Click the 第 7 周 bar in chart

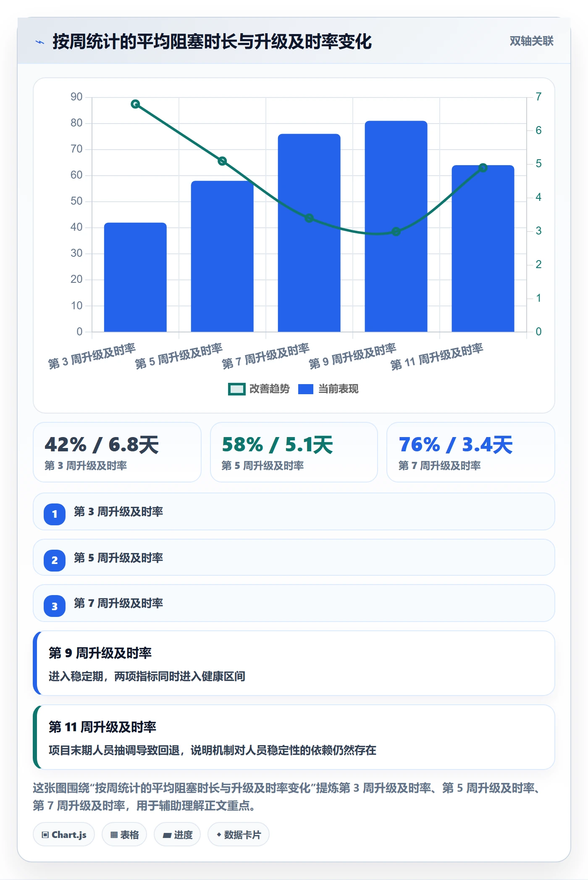[309, 233]
